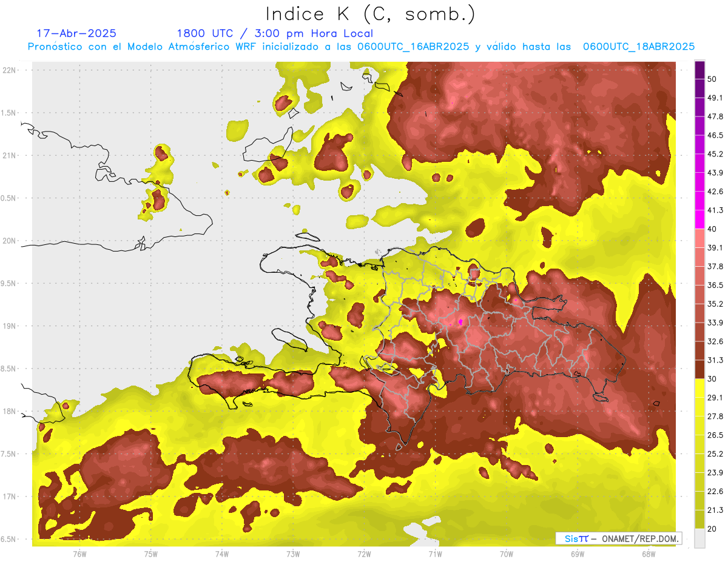
Task: Click the colorbar value "27.8"
Action: coord(715,416)
